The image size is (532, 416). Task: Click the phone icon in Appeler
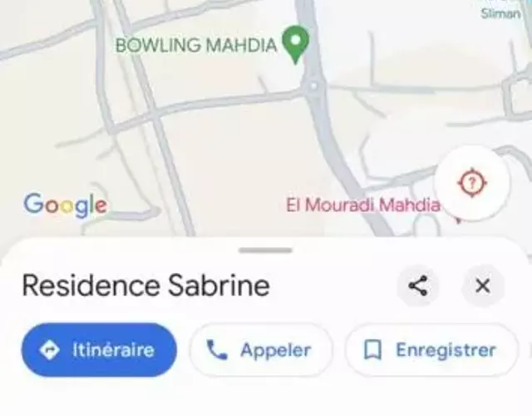pyautogui.click(x=217, y=349)
